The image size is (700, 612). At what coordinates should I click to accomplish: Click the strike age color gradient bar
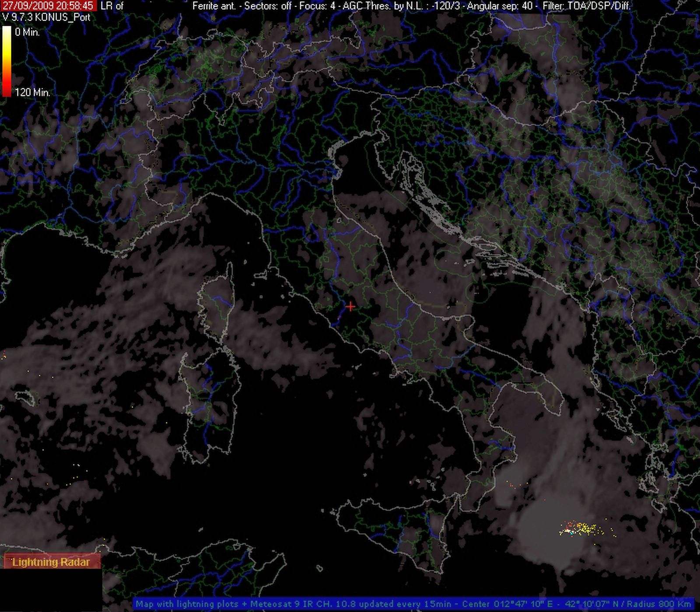point(7,61)
